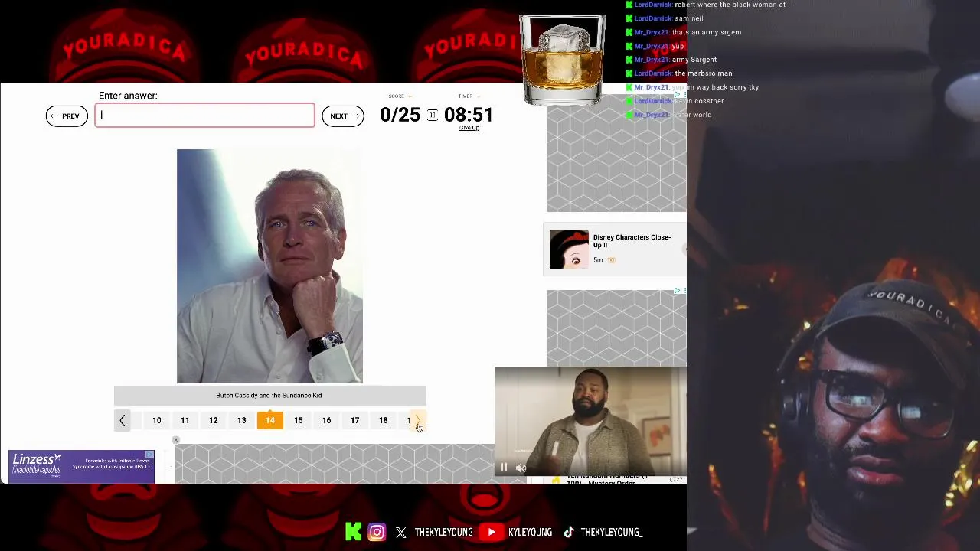Go to question 12 tab
The height and width of the screenshot is (551, 980).
214,420
